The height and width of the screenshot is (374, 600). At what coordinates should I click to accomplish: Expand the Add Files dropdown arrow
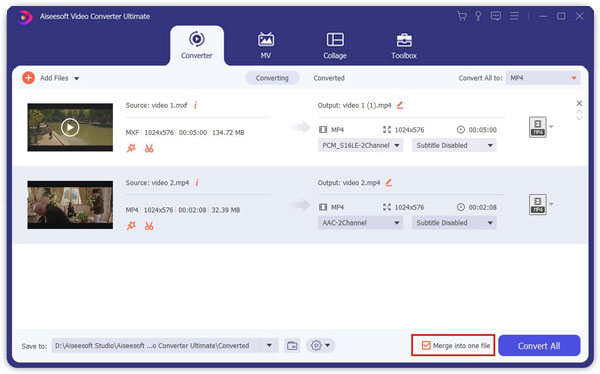[77, 78]
